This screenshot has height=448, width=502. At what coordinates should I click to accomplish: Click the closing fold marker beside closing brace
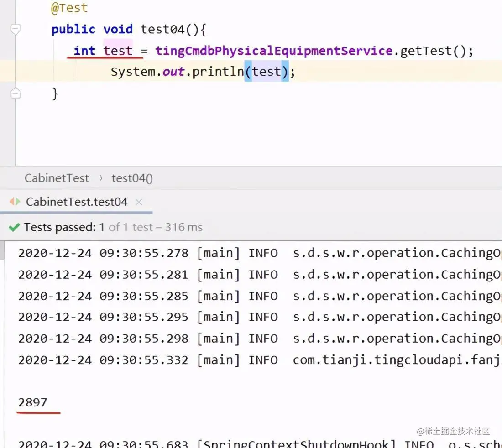click(16, 93)
